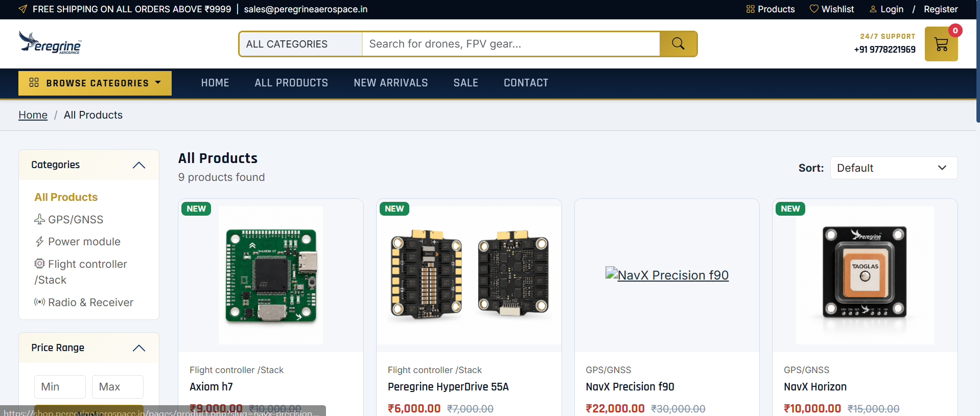This screenshot has height=416, width=980.
Task: Open SALE in the navigation bar
Action: [466, 83]
